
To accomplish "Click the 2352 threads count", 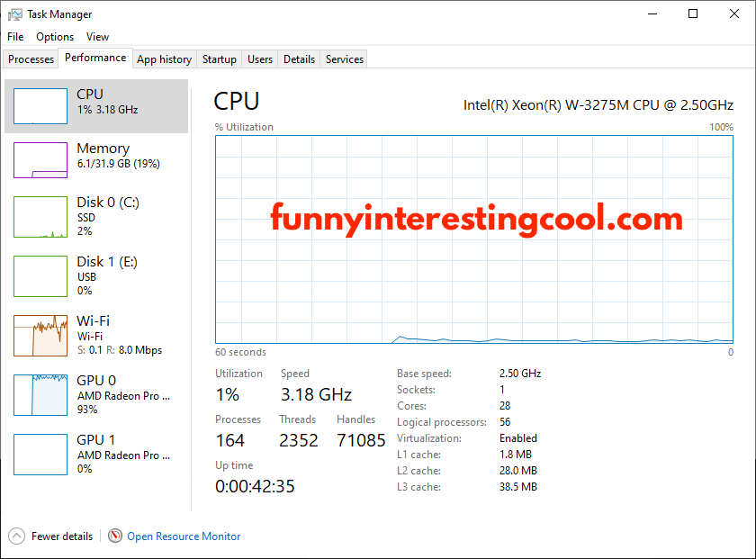I will click(299, 440).
